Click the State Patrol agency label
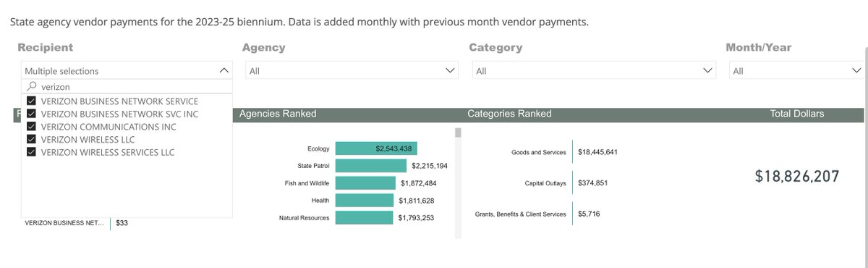 pos(313,166)
